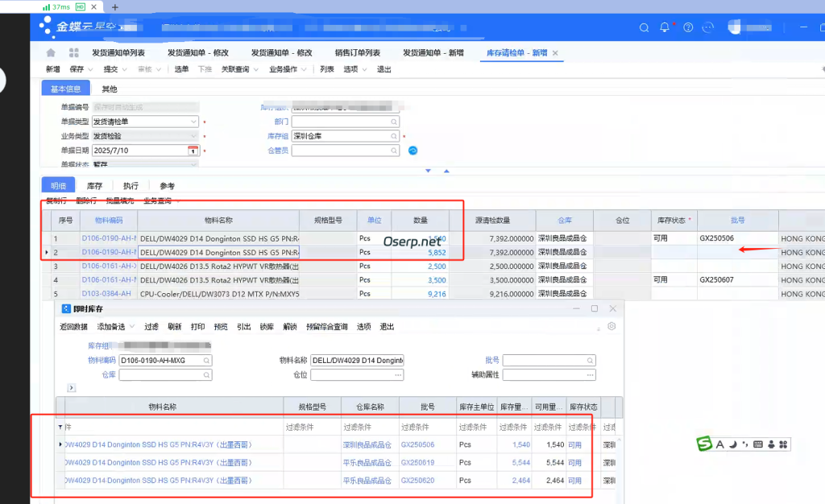825x504 pixels.
Task: Switch to the 库存 tab in the detail grid
Action: [x=95, y=185]
